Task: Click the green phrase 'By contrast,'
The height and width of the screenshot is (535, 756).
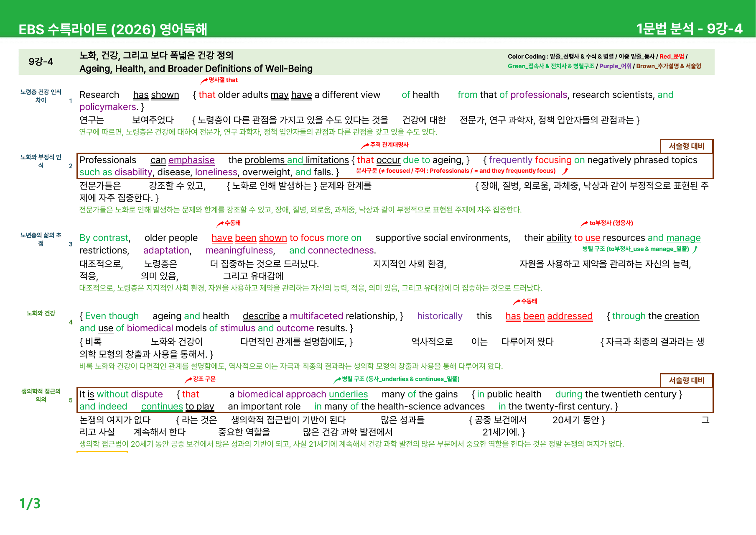Action: [105, 238]
